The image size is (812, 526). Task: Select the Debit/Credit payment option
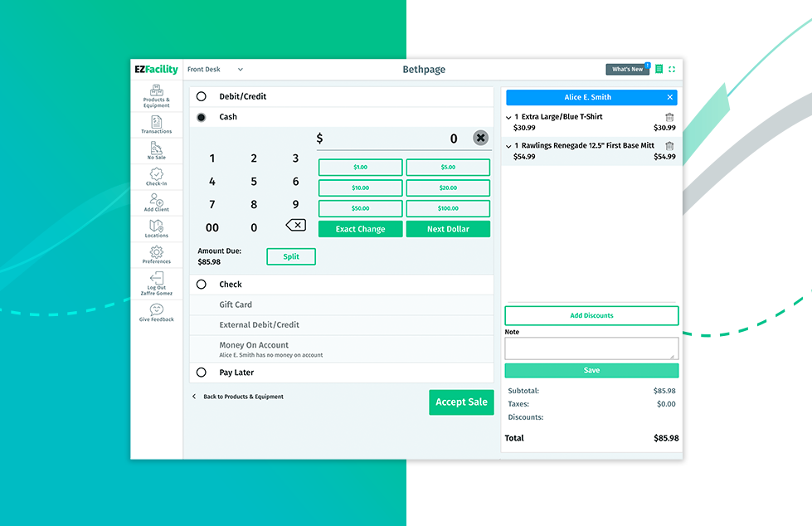click(x=202, y=97)
